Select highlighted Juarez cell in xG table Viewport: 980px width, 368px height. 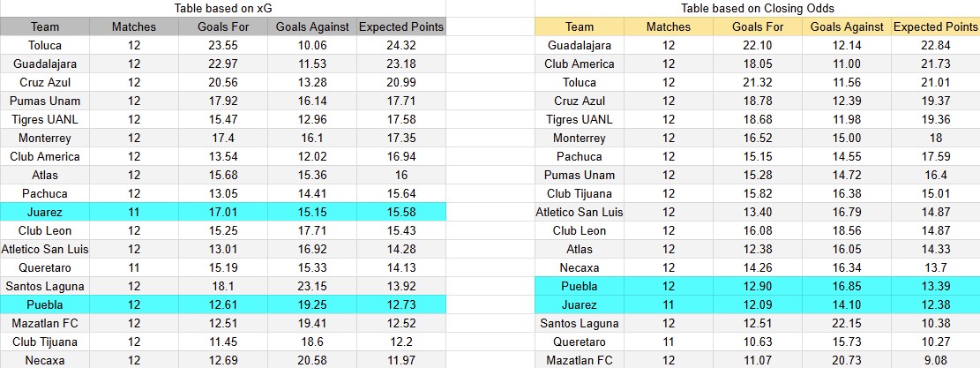click(44, 211)
